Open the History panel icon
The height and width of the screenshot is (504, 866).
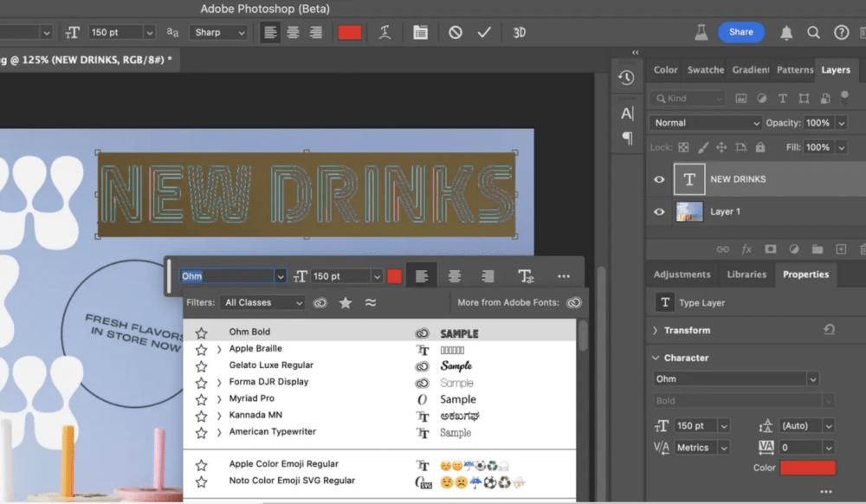pos(626,78)
